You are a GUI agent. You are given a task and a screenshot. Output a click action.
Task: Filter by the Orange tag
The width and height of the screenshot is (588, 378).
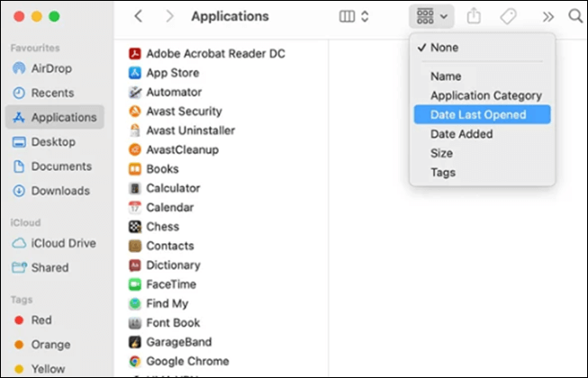[55, 345]
